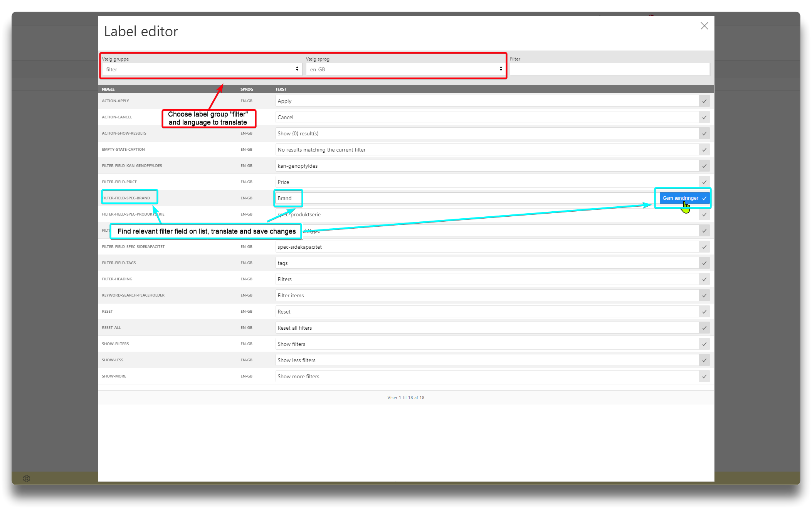Click the SPROG column header
812x509 pixels.
coord(247,89)
